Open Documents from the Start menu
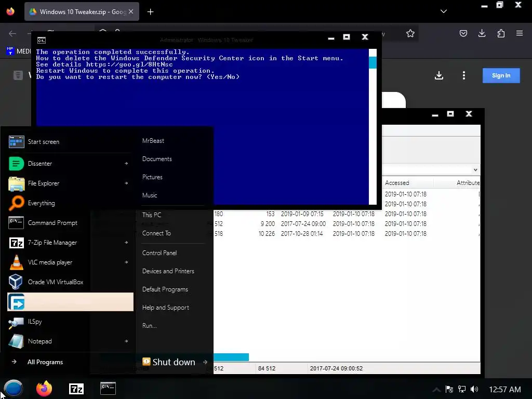This screenshot has width=532, height=399. pyautogui.click(x=157, y=159)
